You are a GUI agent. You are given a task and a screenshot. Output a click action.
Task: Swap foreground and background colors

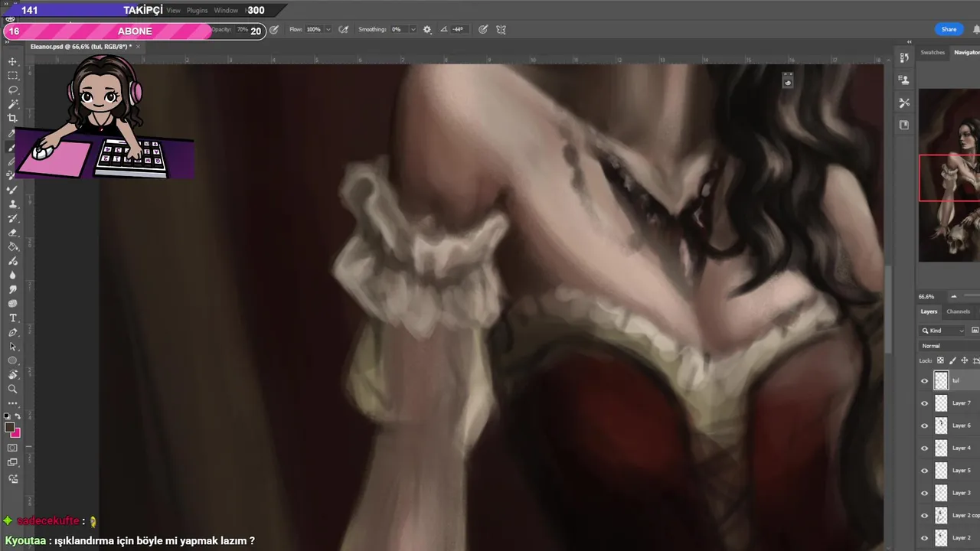18,416
